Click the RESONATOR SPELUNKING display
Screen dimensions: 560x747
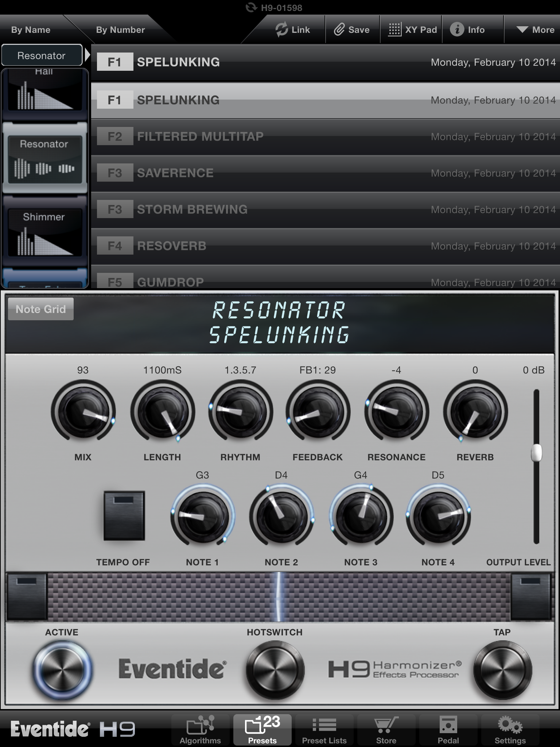pos(279,323)
